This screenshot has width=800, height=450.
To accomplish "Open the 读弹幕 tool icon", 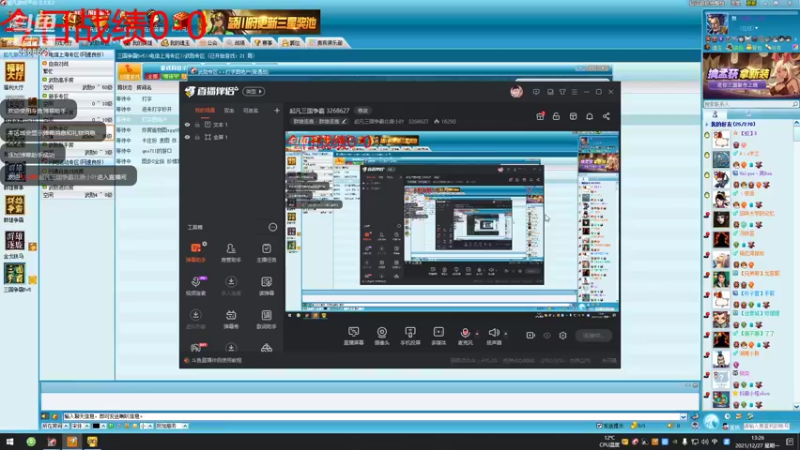I will (x=266, y=286).
